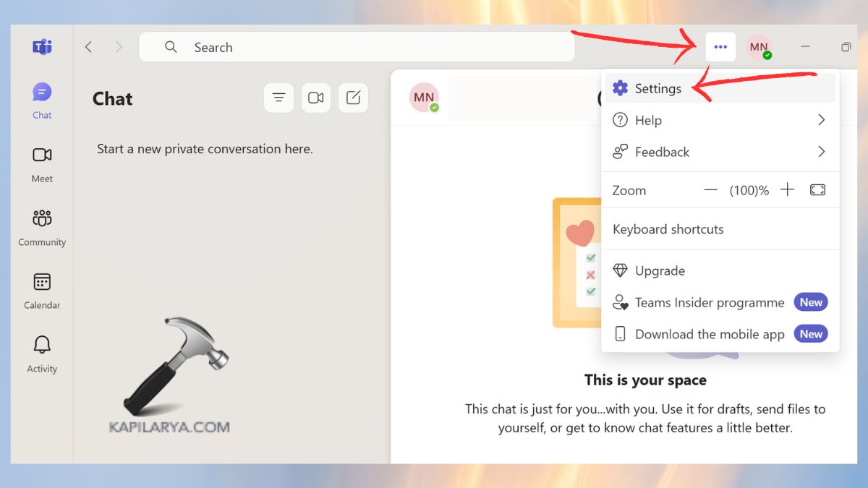Start a video call from the Chat header

coord(316,98)
